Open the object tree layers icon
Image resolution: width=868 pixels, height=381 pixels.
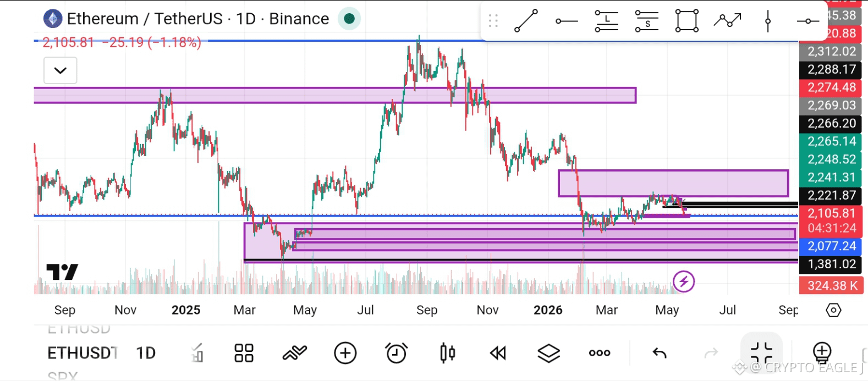point(548,353)
